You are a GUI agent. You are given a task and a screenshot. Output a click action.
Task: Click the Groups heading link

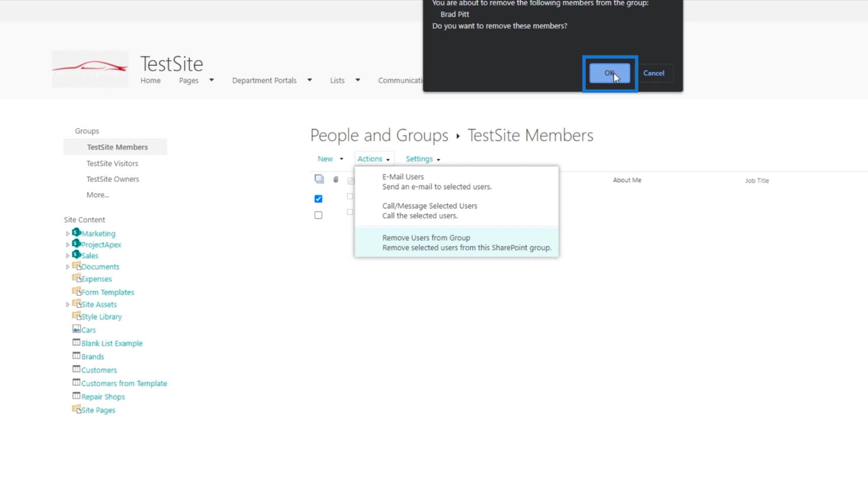tap(87, 131)
